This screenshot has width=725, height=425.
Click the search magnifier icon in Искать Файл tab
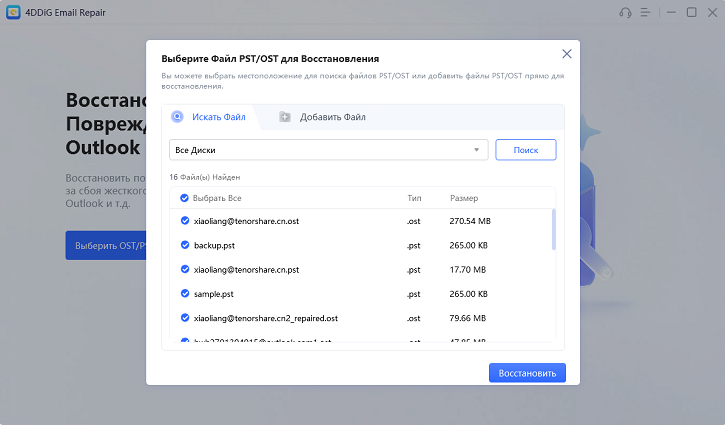[177, 117]
